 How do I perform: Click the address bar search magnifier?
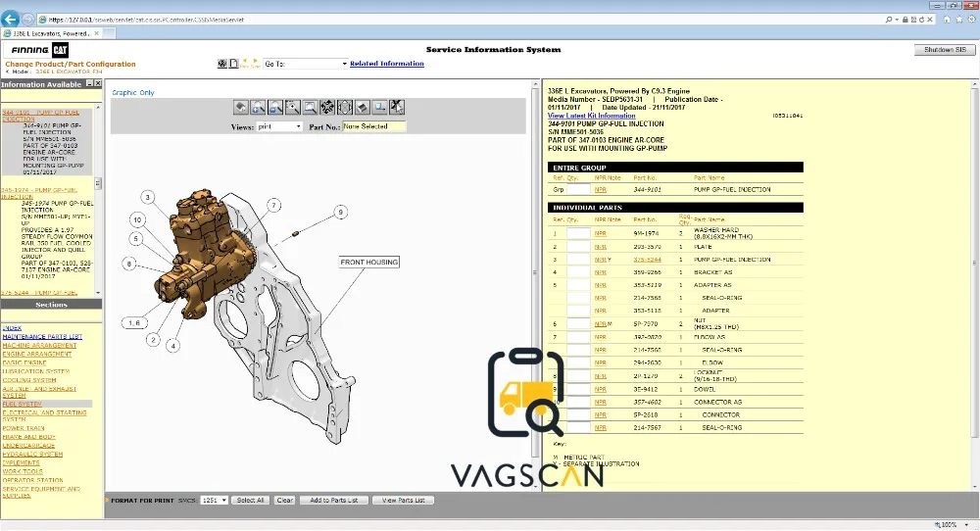(x=889, y=20)
